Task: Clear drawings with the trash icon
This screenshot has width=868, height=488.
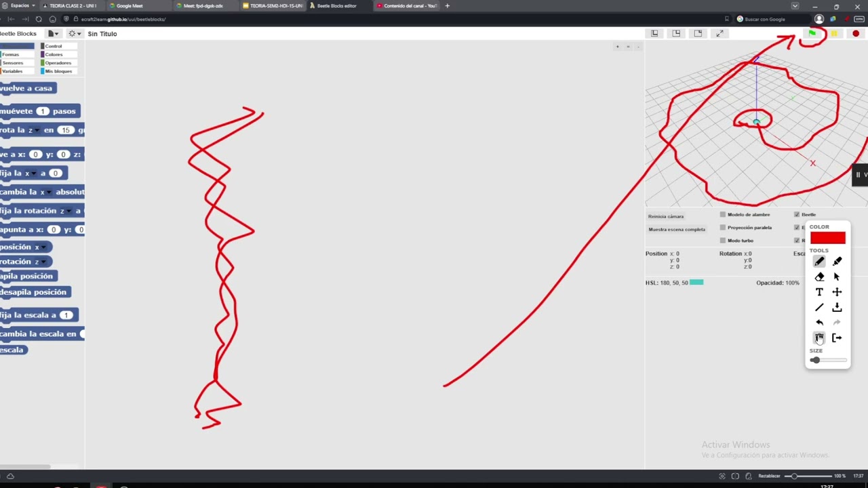Action: coord(819,338)
